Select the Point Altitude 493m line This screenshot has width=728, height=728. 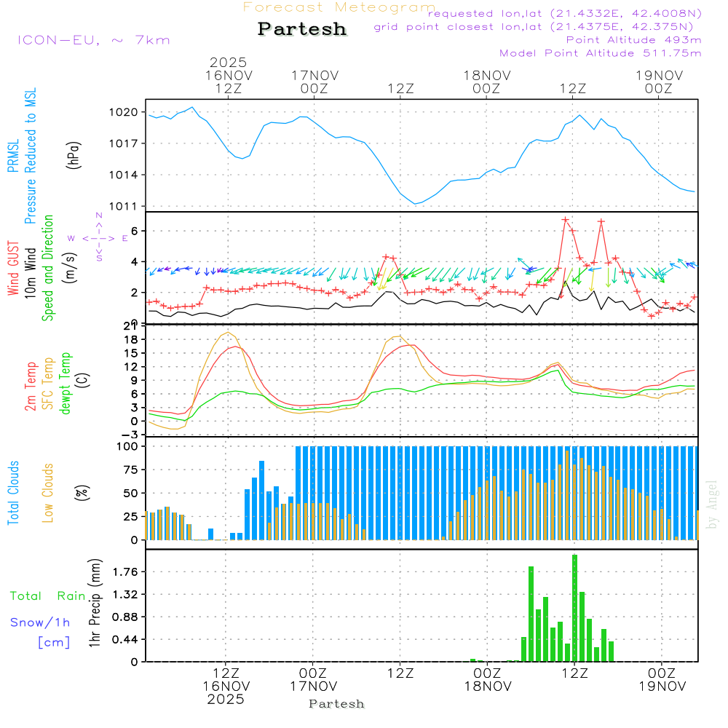pyautogui.click(x=633, y=40)
